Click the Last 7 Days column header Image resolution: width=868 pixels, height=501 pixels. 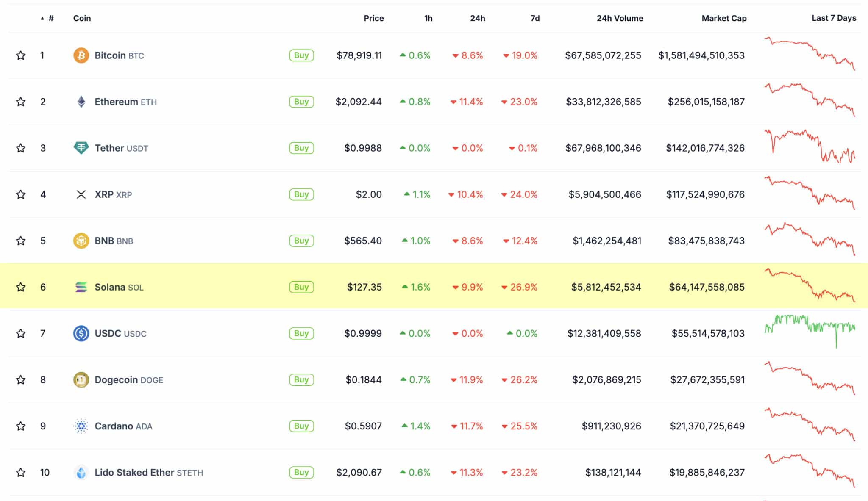(834, 18)
